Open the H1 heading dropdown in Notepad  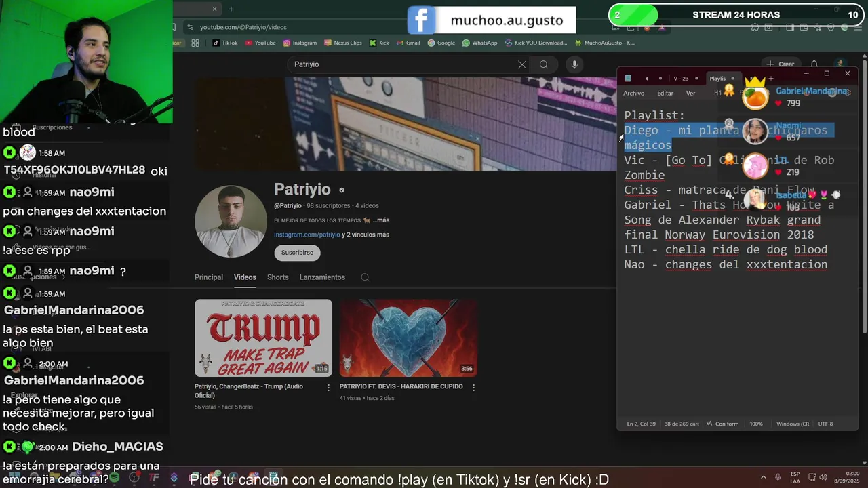[719, 94]
